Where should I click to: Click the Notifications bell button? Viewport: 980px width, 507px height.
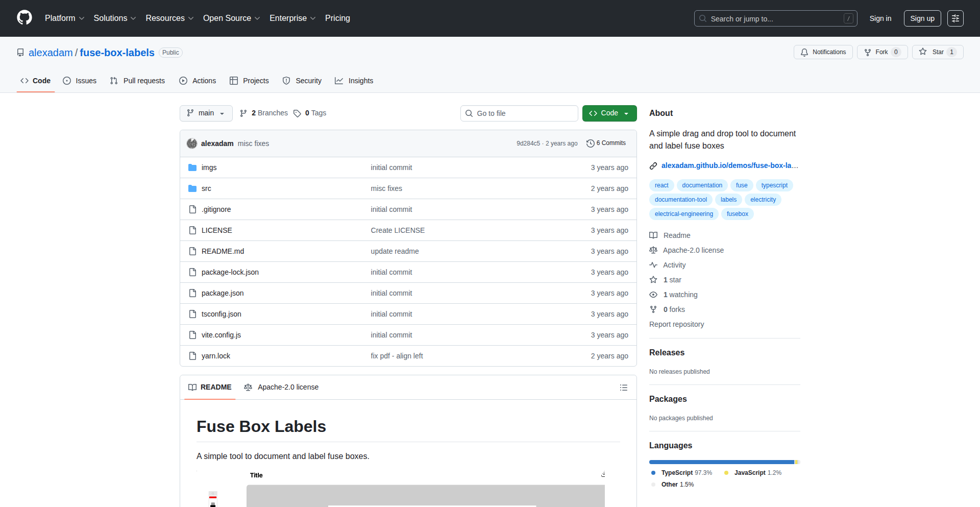pos(823,52)
